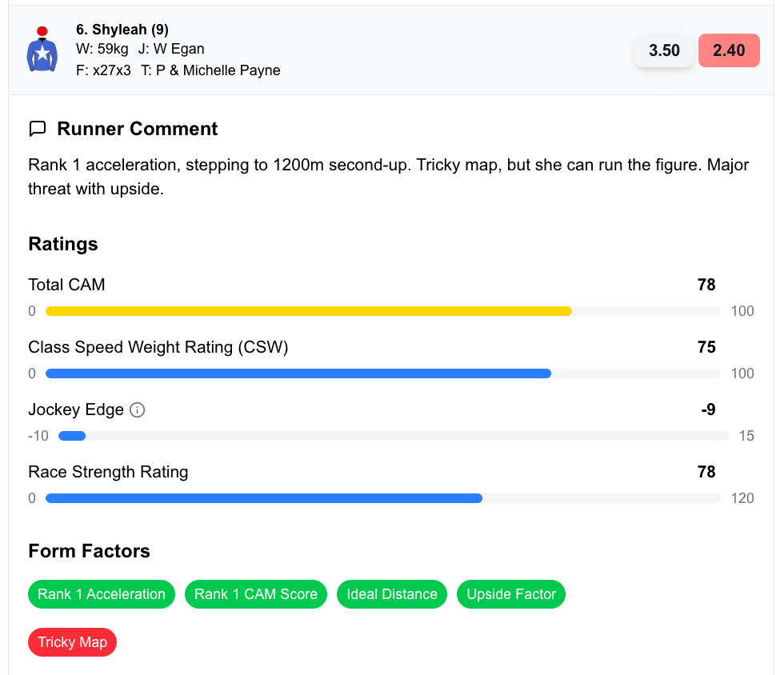Image resolution: width=784 pixels, height=675 pixels.
Task: Click the Race Strength Rating progress bar
Action: click(264, 497)
